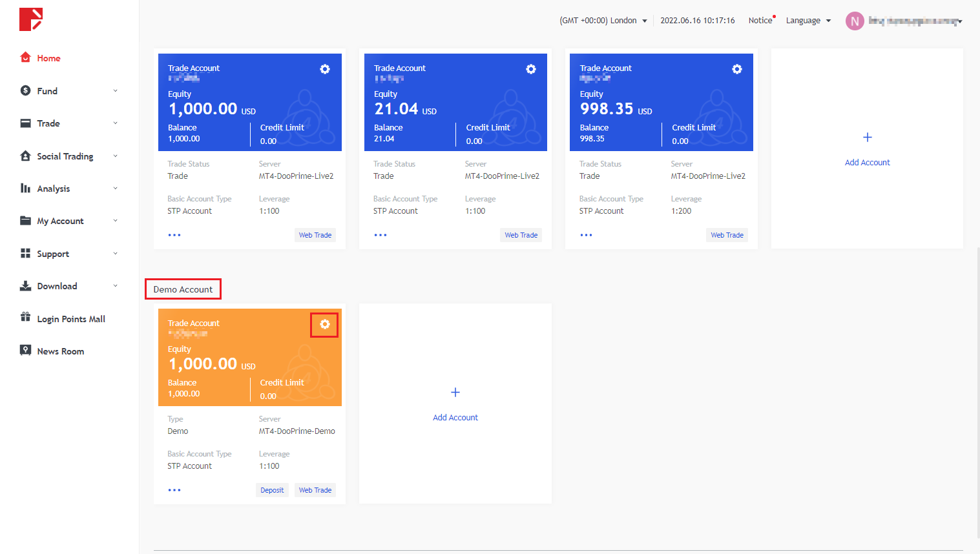Viewport: 980px width, 554px height.
Task: Open settings gear on the 21.04 USD account
Action: [x=530, y=69]
